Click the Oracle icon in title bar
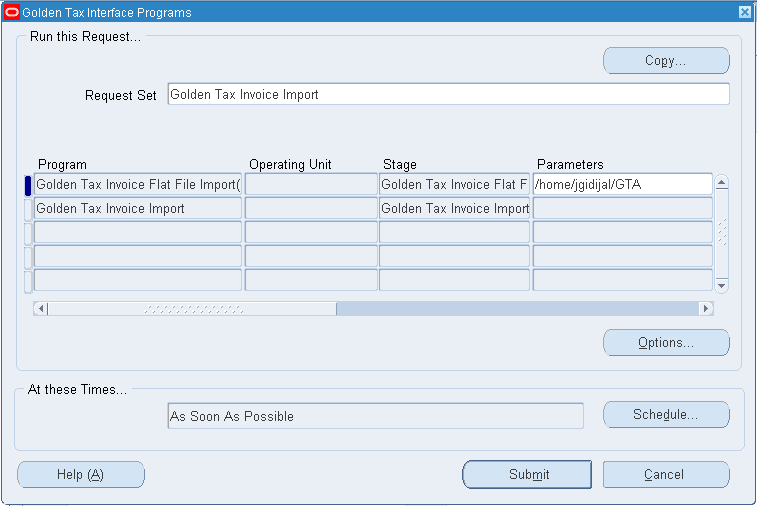757x506 pixels. [x=12, y=12]
